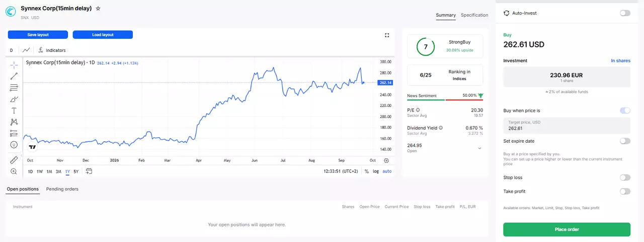Set chart range to 3M

pyautogui.click(x=58, y=171)
